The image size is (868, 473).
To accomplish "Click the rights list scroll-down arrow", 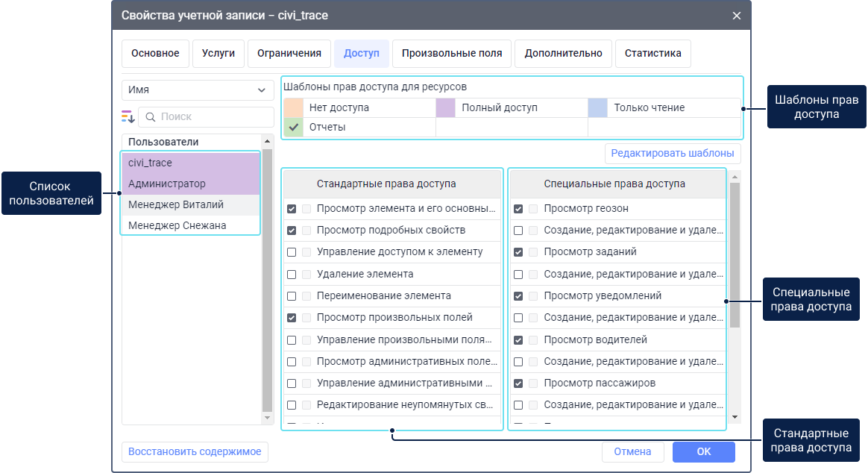I will (735, 417).
